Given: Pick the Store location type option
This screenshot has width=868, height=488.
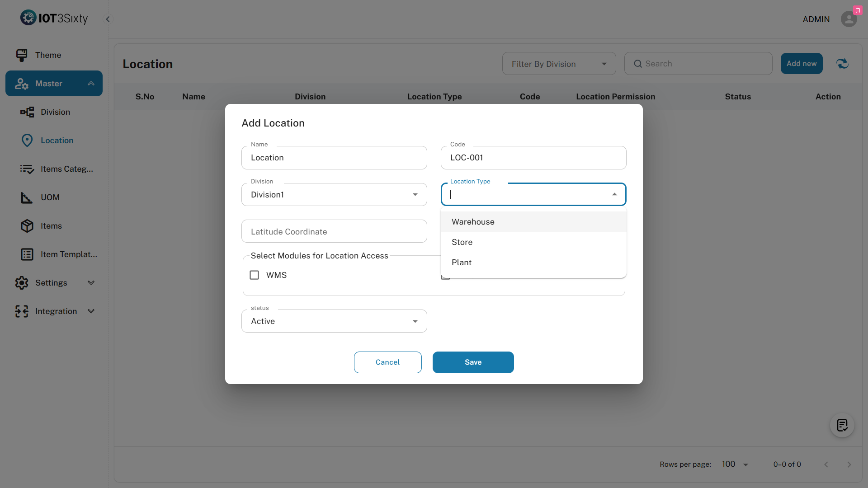Looking at the screenshot, I should (462, 242).
